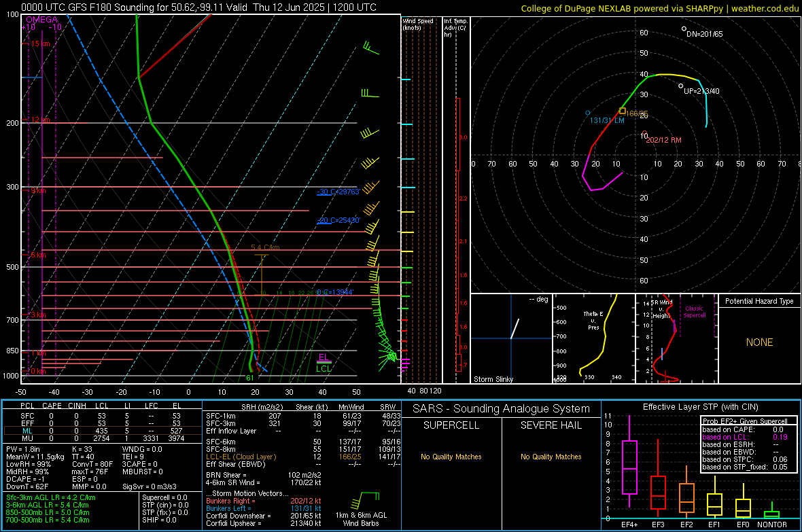Click the BRN Shear = 102 m2/s2 text
The width and height of the screenshot is (802, 532).
[264, 475]
